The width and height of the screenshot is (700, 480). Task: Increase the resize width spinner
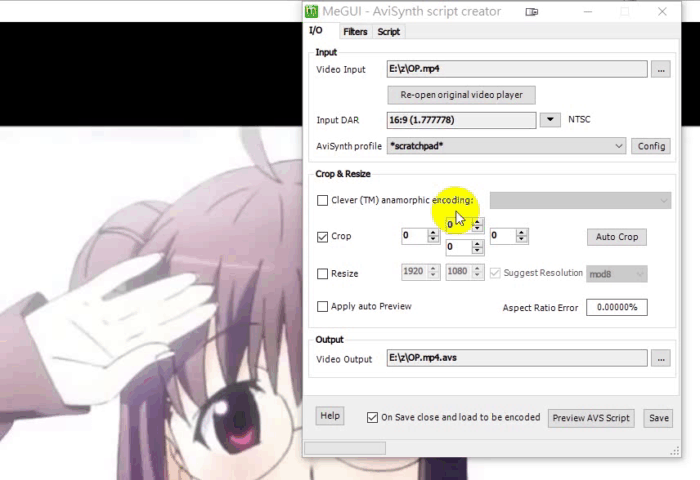click(433, 268)
